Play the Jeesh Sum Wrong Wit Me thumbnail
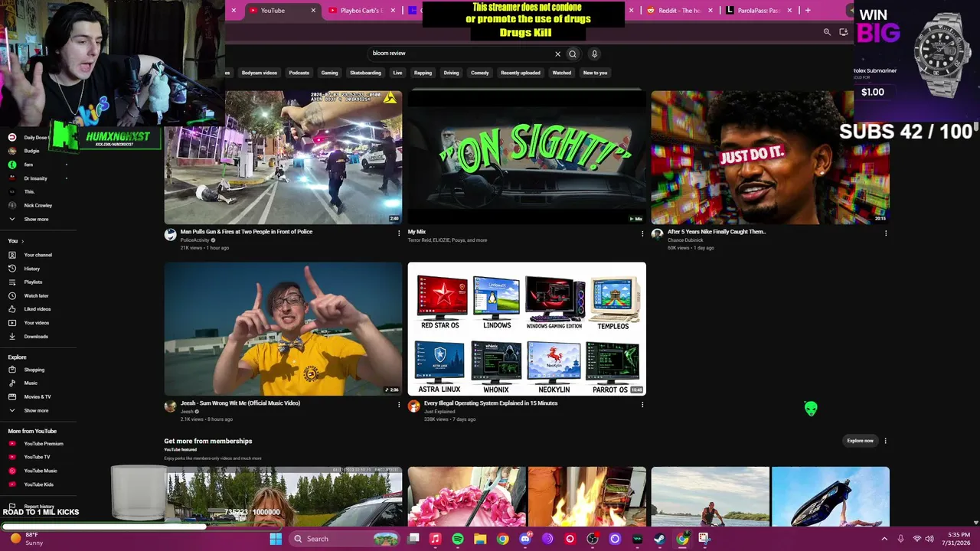Screen dimensions: 980x551 [x=283, y=329]
